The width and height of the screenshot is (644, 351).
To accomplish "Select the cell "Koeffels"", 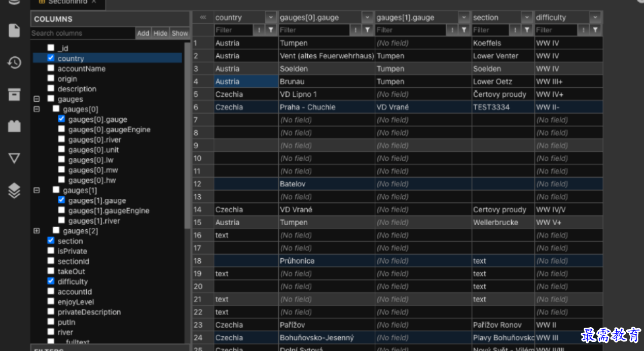I will click(503, 43).
